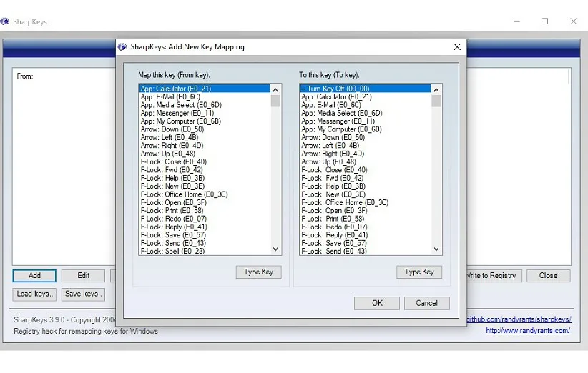Click the SharpKeys main window title icon
Image resolution: width=588 pixels, height=373 pixels.
[6, 21]
